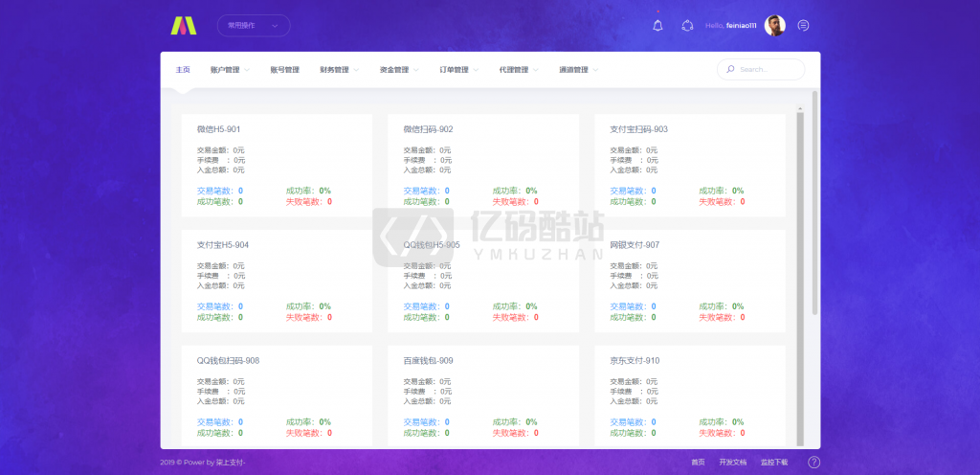Viewport: 980px width, 475px height.
Task: Click the outer panel scrollbar
Action: (814, 202)
